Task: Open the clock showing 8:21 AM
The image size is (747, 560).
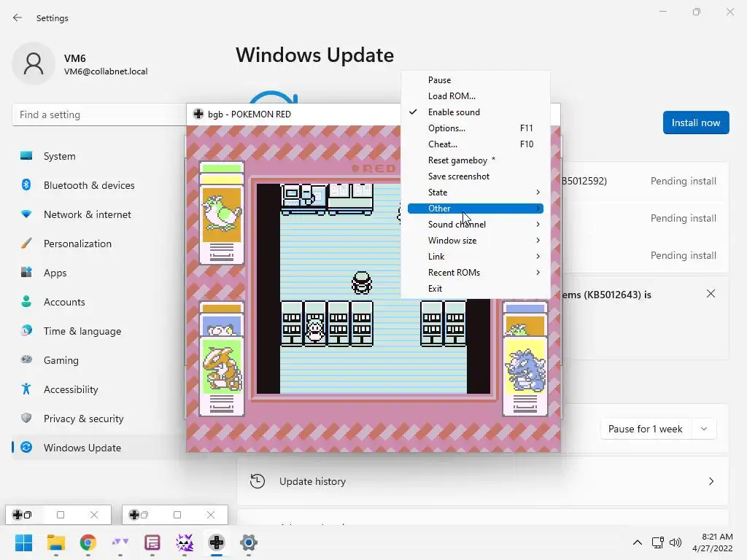Action: [x=712, y=542]
